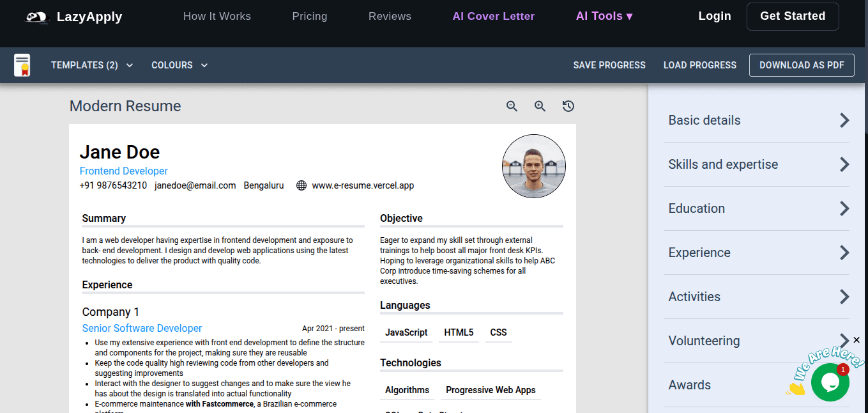868x413 pixels.
Task: Click the 'Summary' section heading
Action: click(x=104, y=219)
